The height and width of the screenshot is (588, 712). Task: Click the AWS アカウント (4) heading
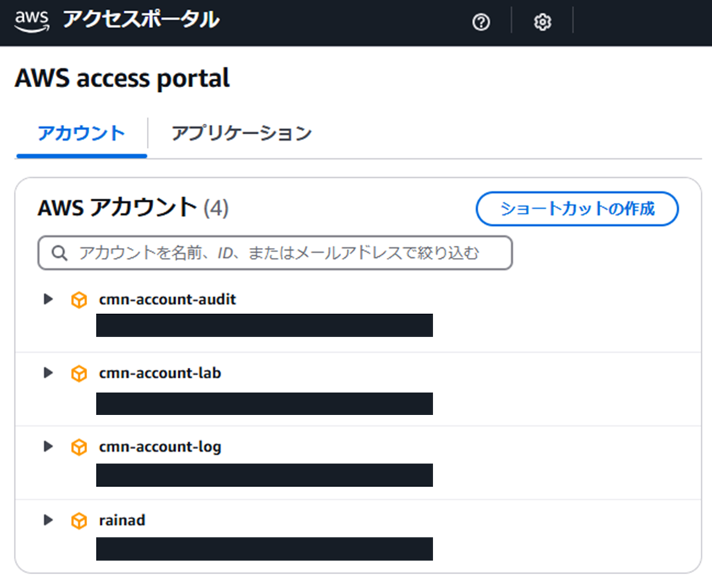click(x=133, y=208)
